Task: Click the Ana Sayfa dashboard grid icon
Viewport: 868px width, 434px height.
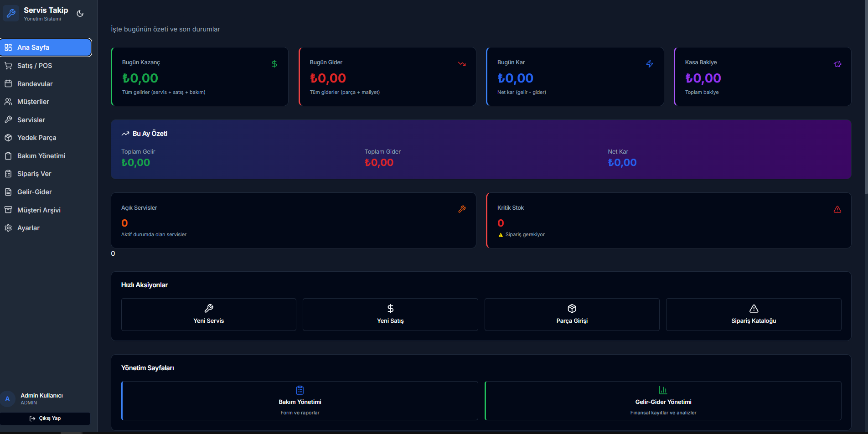Action: 8,47
